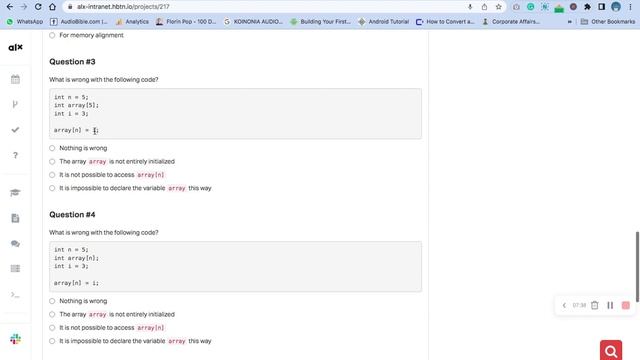Select 'For memory alignment' radio option
The height and width of the screenshot is (360, 640).
(52, 36)
